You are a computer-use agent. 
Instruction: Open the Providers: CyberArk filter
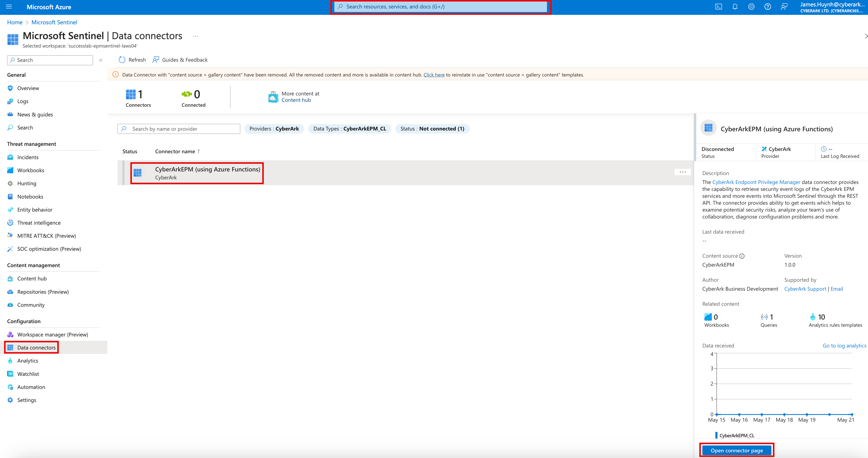[274, 128]
